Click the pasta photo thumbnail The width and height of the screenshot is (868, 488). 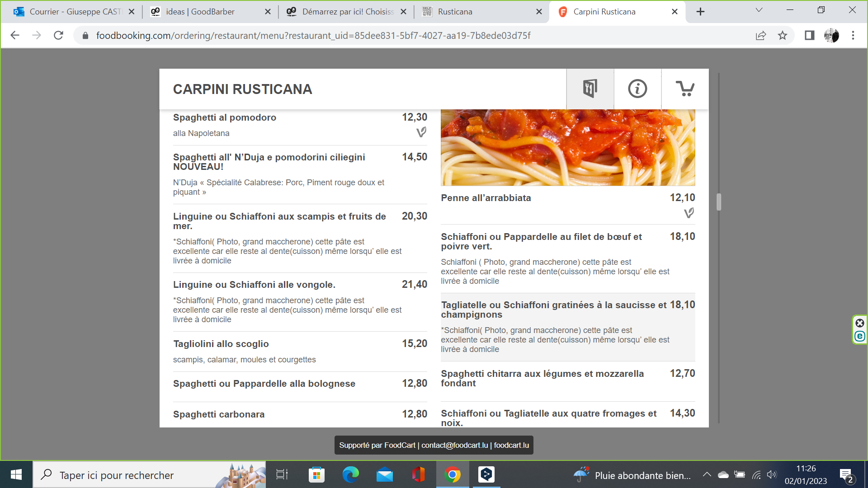coord(568,148)
